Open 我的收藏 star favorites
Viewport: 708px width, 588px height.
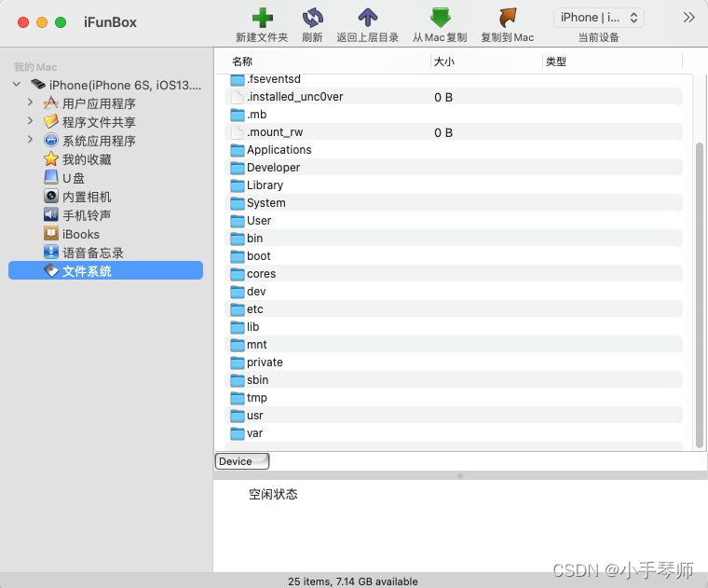tap(51, 159)
